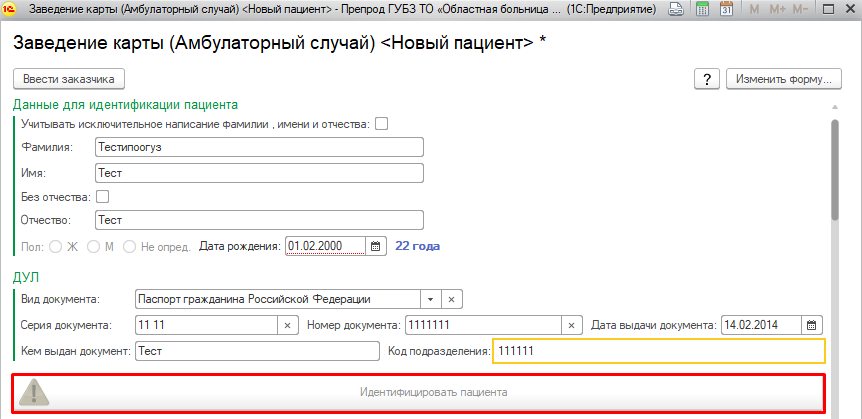Image resolution: width=862 pixels, height=419 pixels.
Task: Open help with the question mark button
Action: [706, 79]
